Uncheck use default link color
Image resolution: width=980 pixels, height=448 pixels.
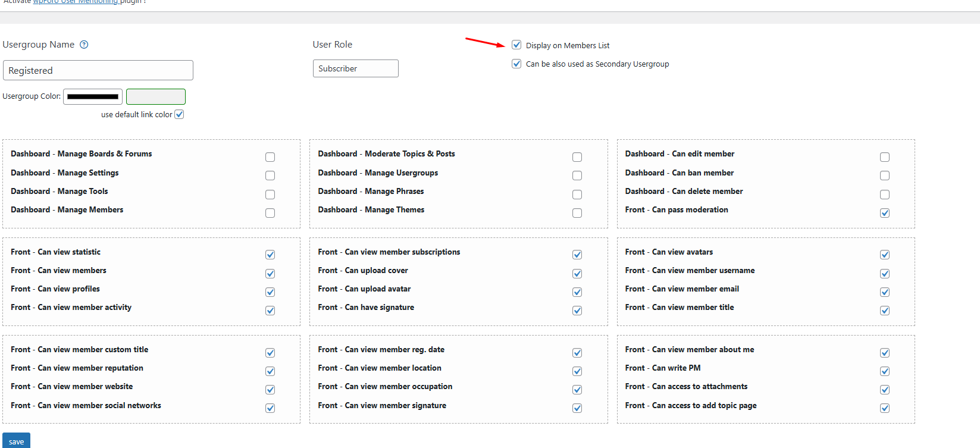(179, 114)
